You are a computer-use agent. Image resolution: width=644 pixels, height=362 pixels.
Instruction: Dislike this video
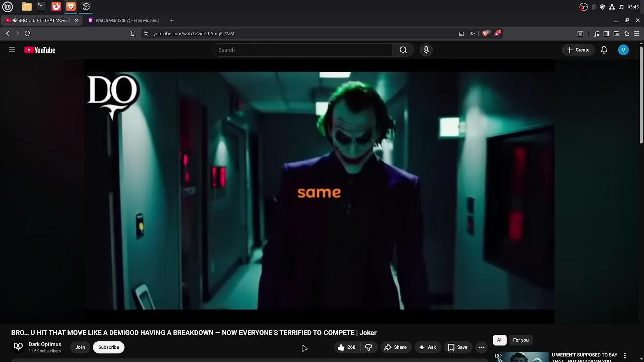pos(369,347)
